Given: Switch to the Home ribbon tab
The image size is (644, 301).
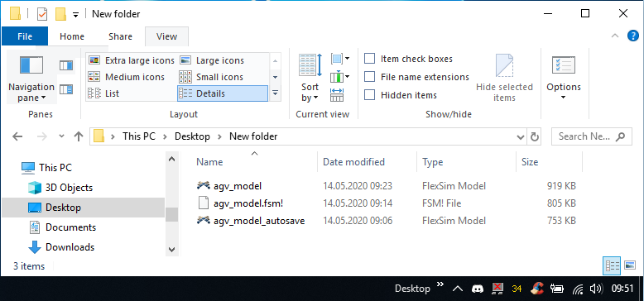Looking at the screenshot, I should click(72, 36).
